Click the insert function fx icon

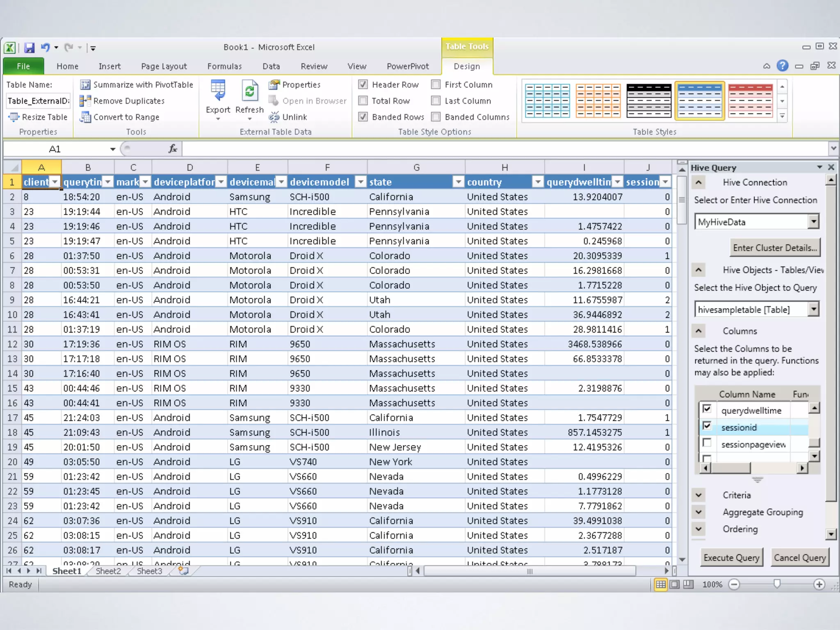173,149
